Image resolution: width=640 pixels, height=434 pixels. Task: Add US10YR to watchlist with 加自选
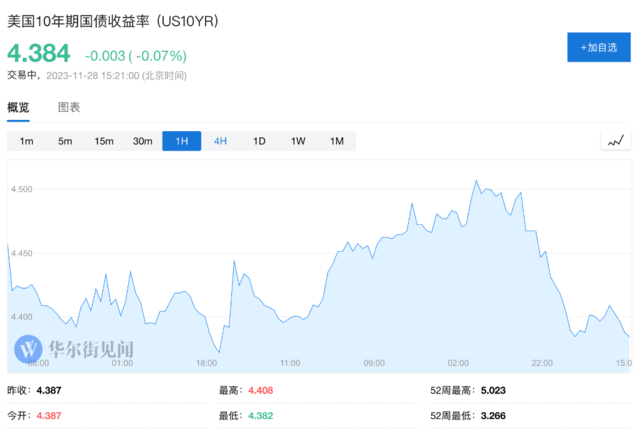[598, 47]
